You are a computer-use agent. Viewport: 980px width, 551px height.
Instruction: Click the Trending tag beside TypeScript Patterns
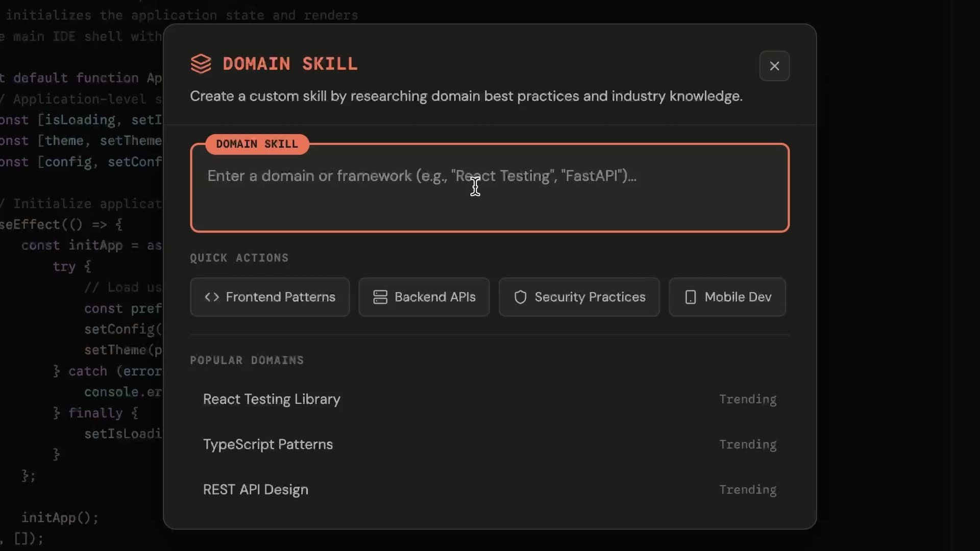tap(748, 445)
